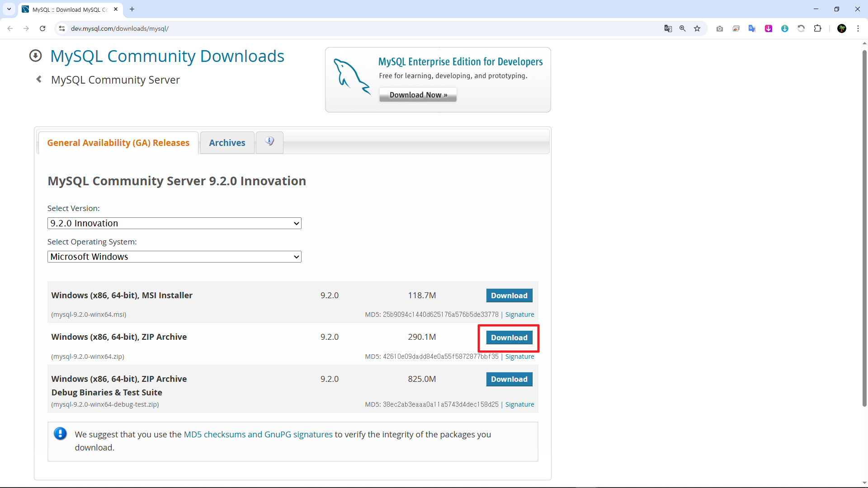Close the MySQL download tab
The width and height of the screenshot is (868, 488).
[x=116, y=9]
